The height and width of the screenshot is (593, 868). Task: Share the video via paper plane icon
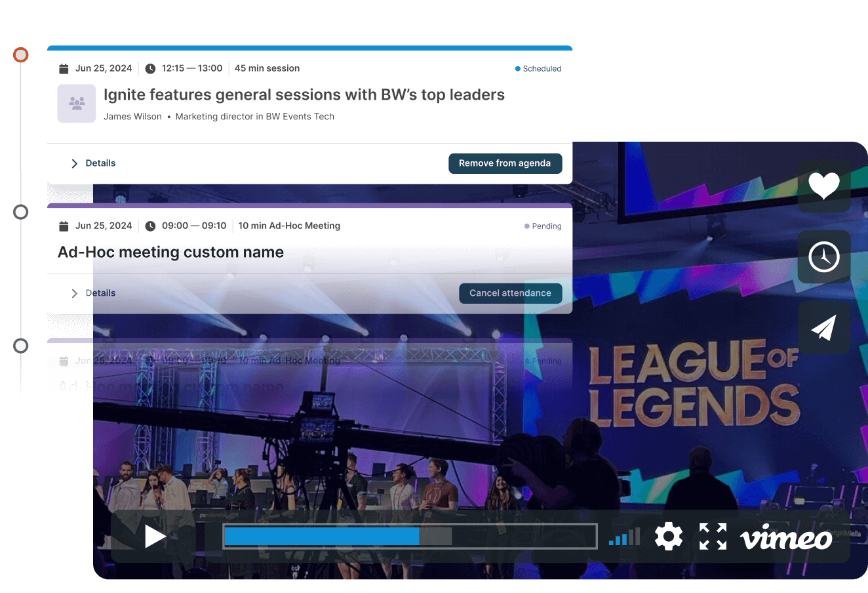tap(824, 328)
